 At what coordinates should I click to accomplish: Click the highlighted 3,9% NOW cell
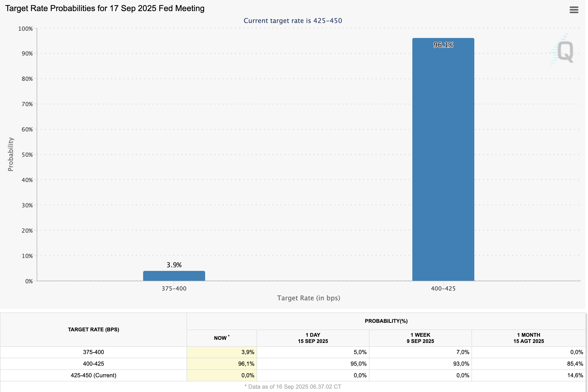[x=247, y=352]
